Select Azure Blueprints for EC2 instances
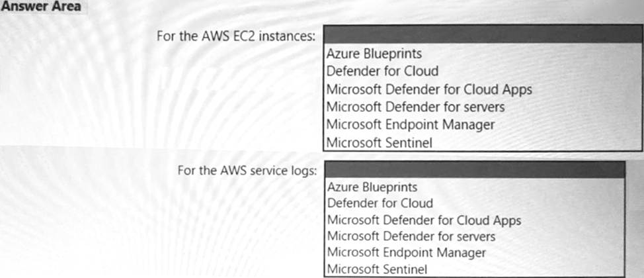This screenshot has height=278, width=644. click(x=374, y=53)
